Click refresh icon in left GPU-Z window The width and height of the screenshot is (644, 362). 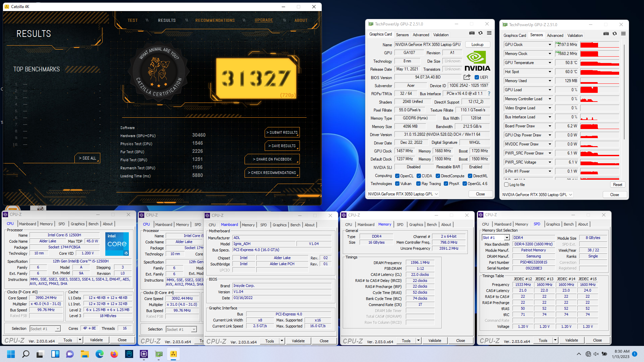(480, 33)
